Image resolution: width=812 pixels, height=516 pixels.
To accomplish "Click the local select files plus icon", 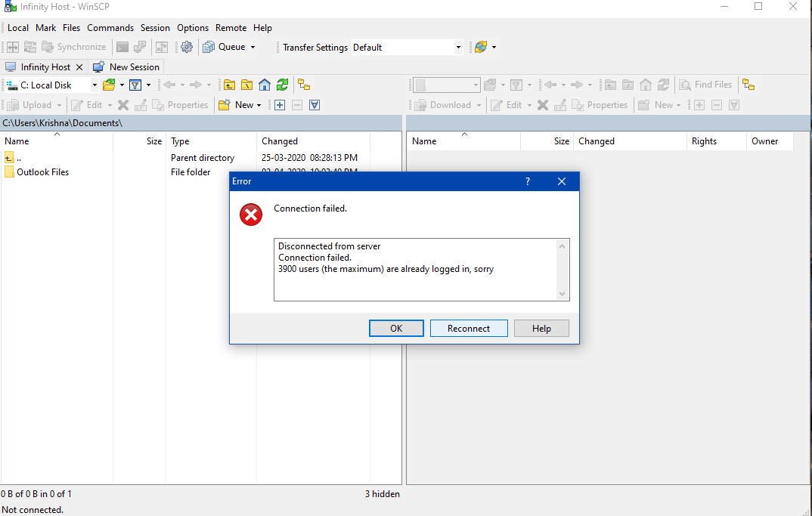I will (x=280, y=105).
